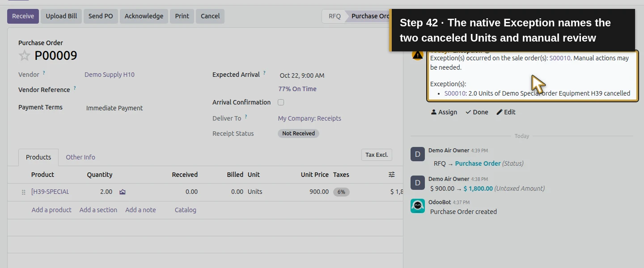The height and width of the screenshot is (268, 644).
Task: Open S00010 link in exception sentence
Action: point(560,58)
